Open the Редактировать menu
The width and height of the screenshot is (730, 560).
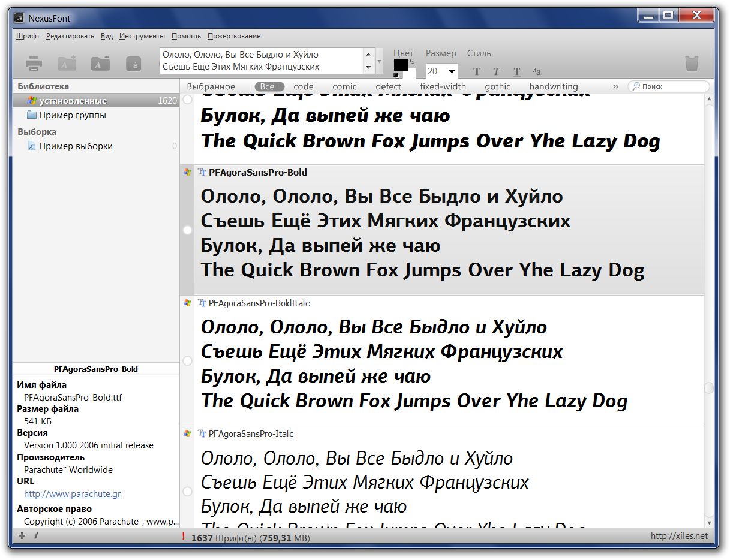(70, 36)
